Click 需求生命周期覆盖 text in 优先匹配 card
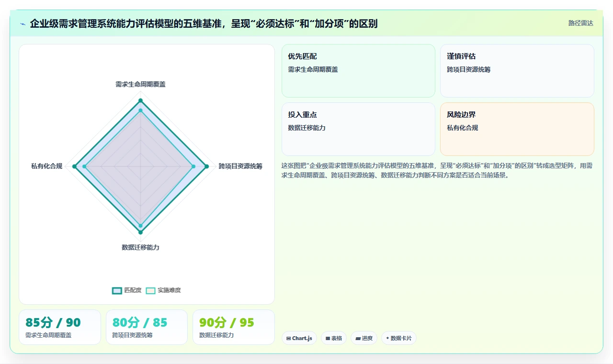The height and width of the screenshot is (364, 613). click(313, 69)
